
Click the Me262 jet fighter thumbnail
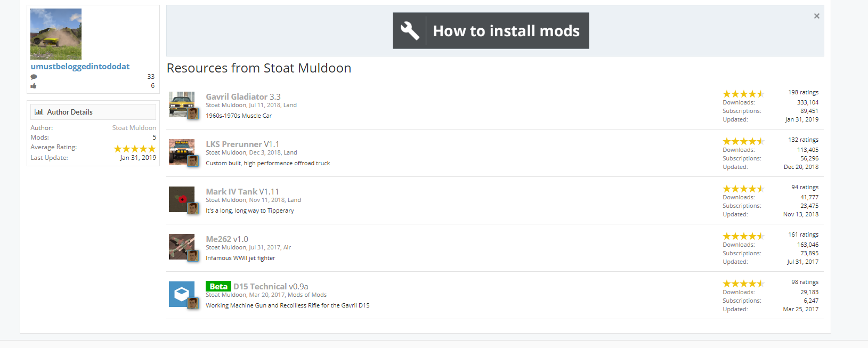(x=181, y=246)
